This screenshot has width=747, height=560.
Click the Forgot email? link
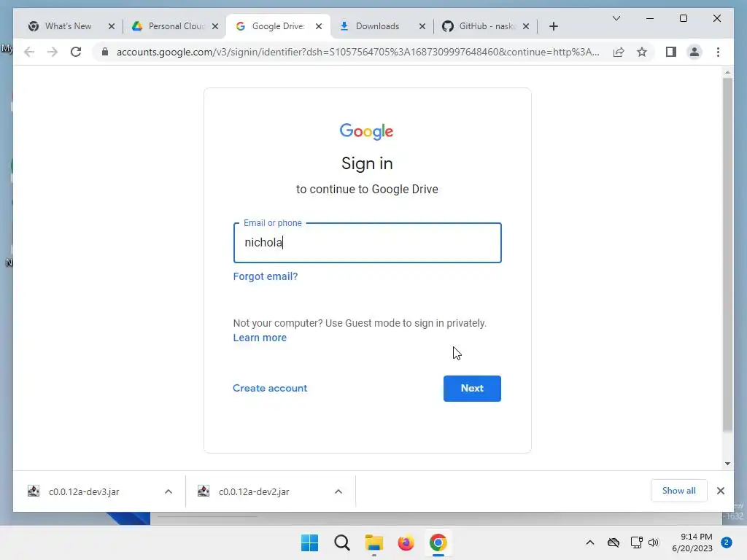click(x=266, y=276)
